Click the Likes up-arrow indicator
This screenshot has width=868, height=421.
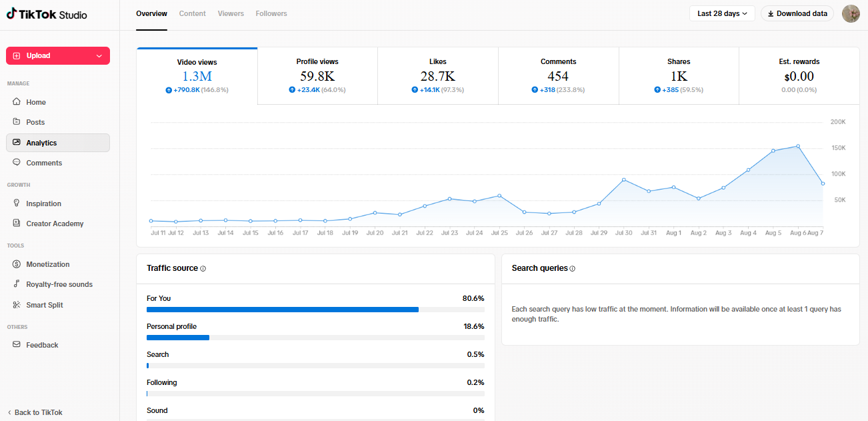[x=415, y=90]
